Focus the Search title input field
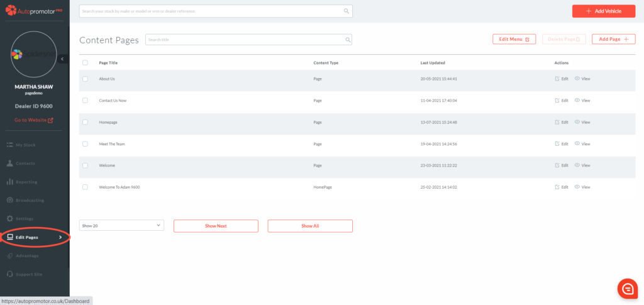Image resolution: width=644 pixels, height=305 pixels. 245,40
